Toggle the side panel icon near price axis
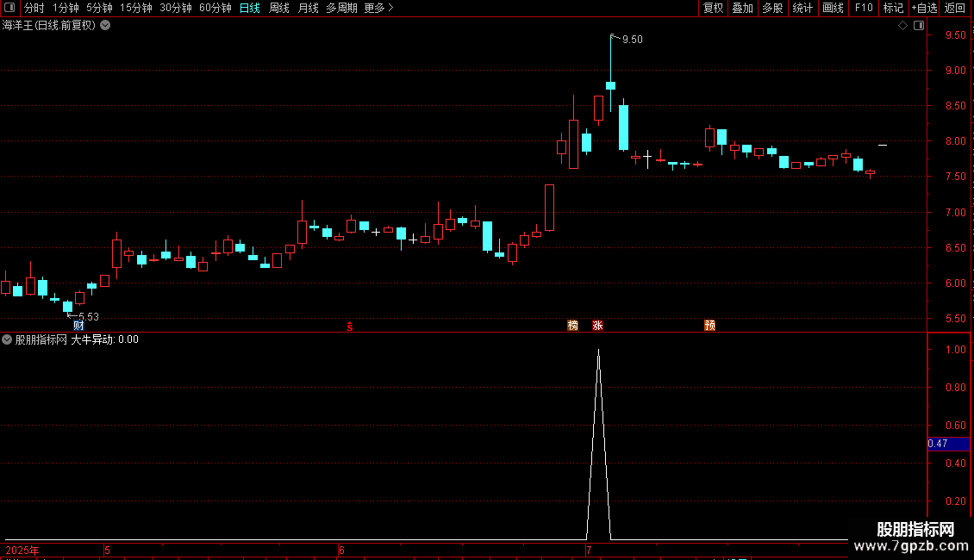 [919, 26]
